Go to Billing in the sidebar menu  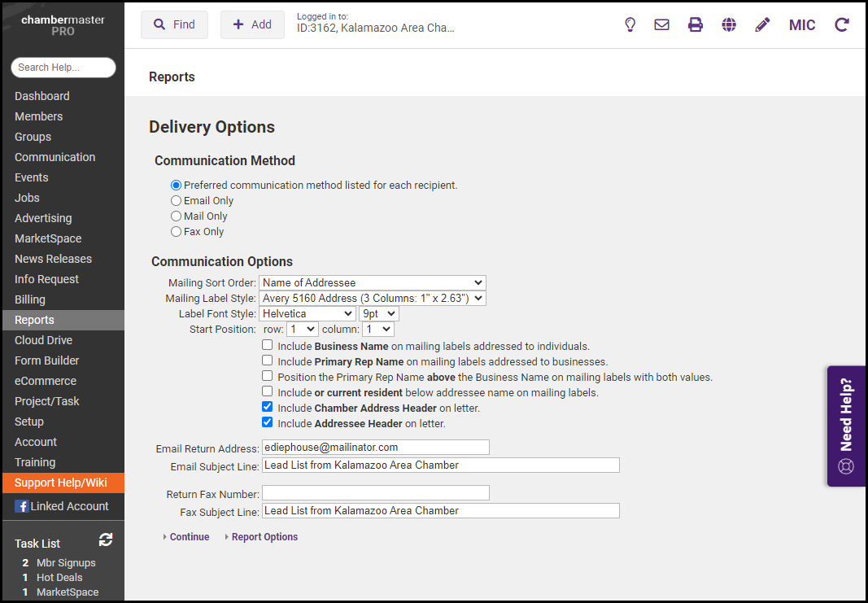coord(30,299)
